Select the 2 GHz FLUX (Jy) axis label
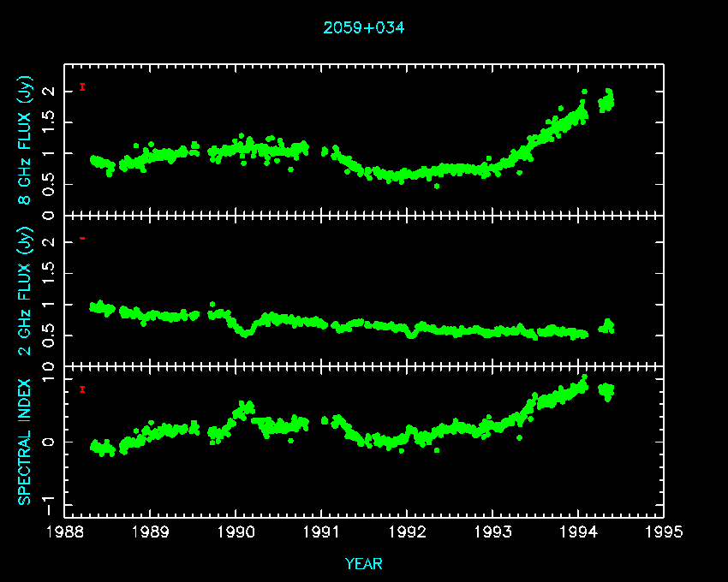 coord(26,289)
